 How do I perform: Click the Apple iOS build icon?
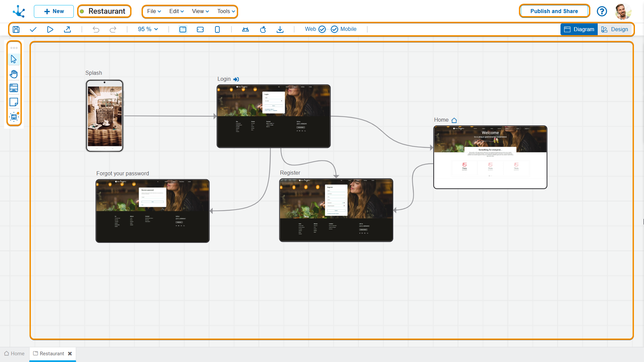[x=263, y=29]
